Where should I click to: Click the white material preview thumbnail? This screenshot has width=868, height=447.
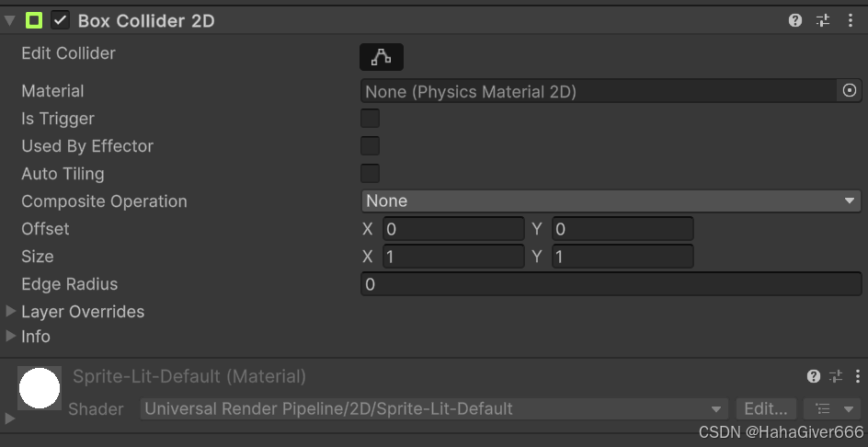coord(40,387)
